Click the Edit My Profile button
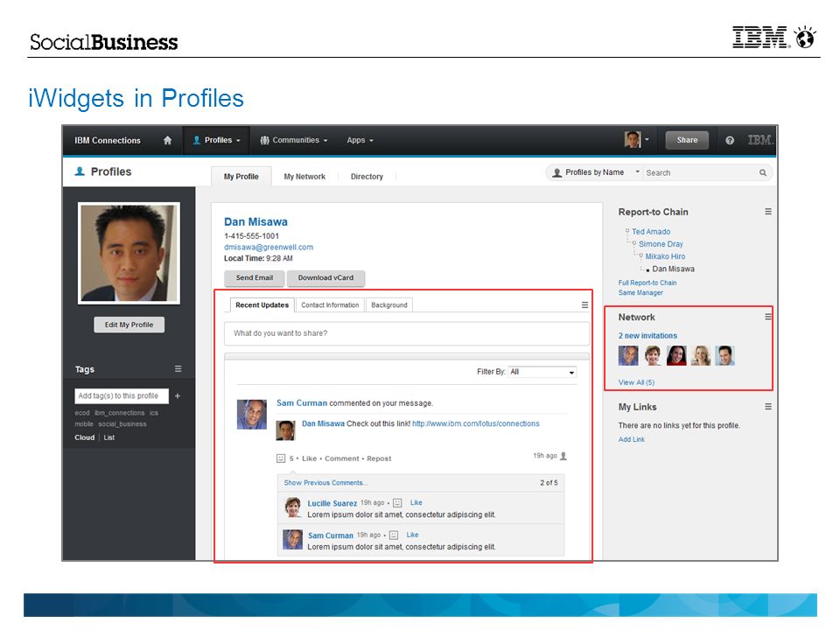This screenshot has height=630, width=840. coord(129,325)
